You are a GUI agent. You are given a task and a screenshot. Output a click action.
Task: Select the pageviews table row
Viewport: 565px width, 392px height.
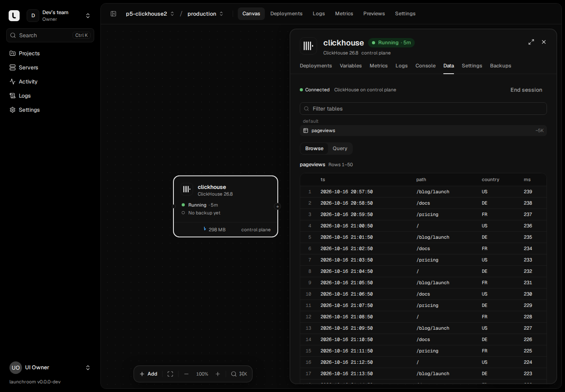[x=423, y=131]
